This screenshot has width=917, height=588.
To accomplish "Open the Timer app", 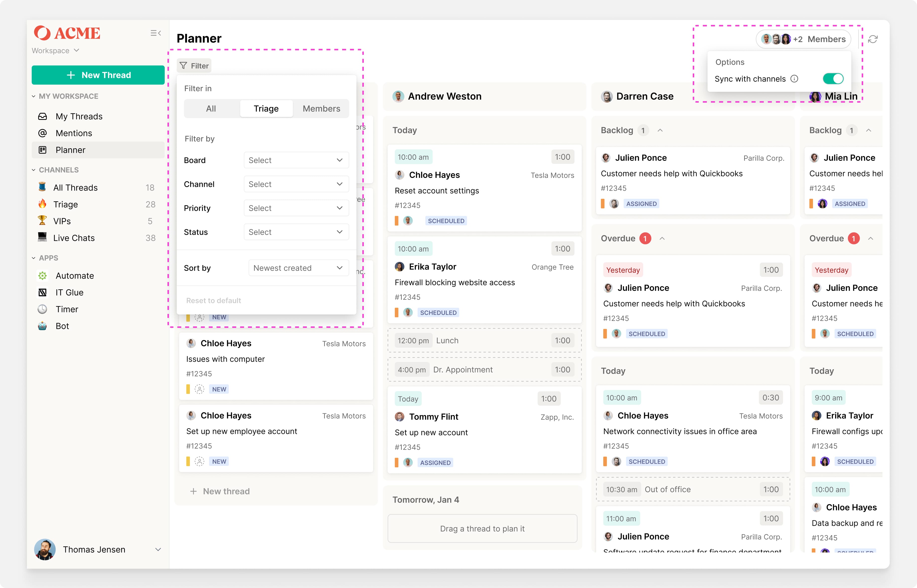I will pos(67,309).
